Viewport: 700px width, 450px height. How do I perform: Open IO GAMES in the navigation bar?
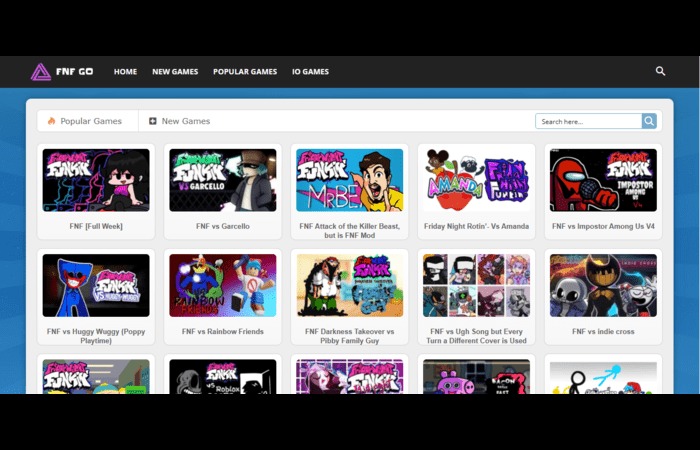pos(310,71)
